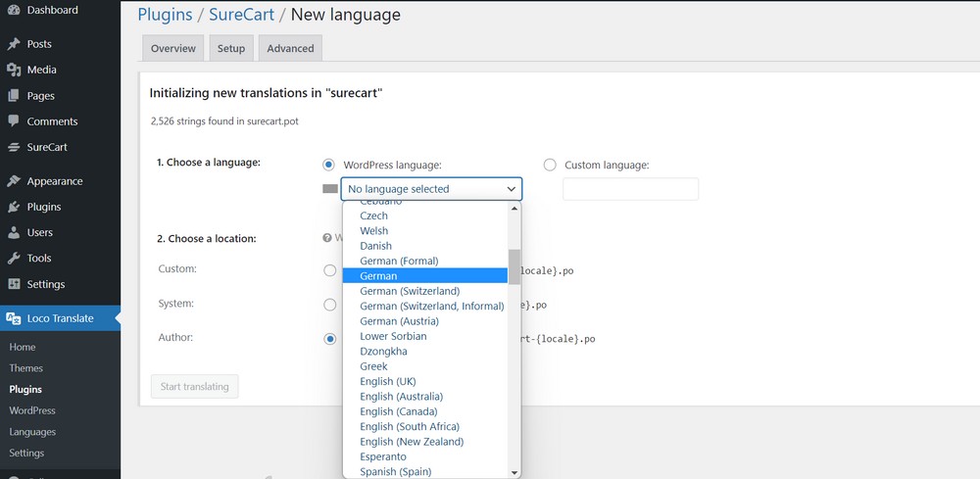
Task: Pick Welsh from the language list
Action: 425,230
